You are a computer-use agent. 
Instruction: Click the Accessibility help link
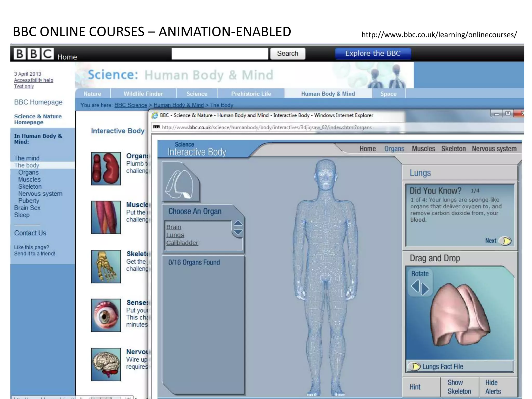click(x=34, y=80)
